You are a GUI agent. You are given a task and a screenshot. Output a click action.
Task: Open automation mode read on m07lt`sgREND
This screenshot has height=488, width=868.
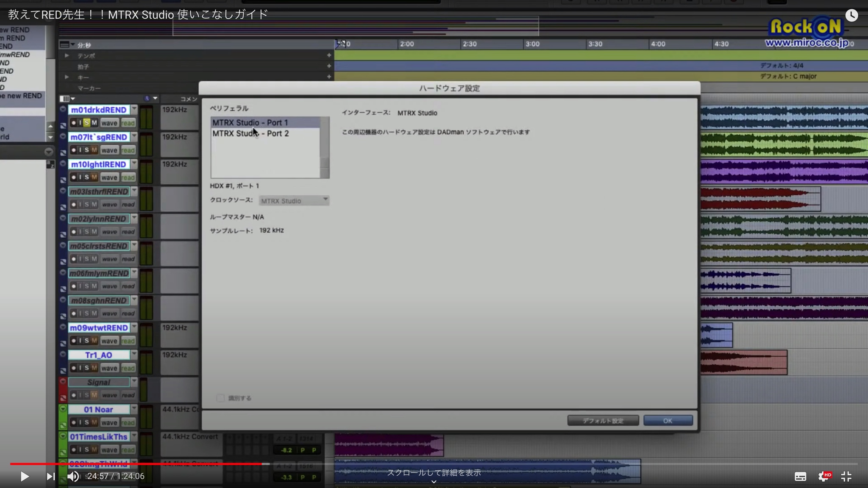[128, 150]
